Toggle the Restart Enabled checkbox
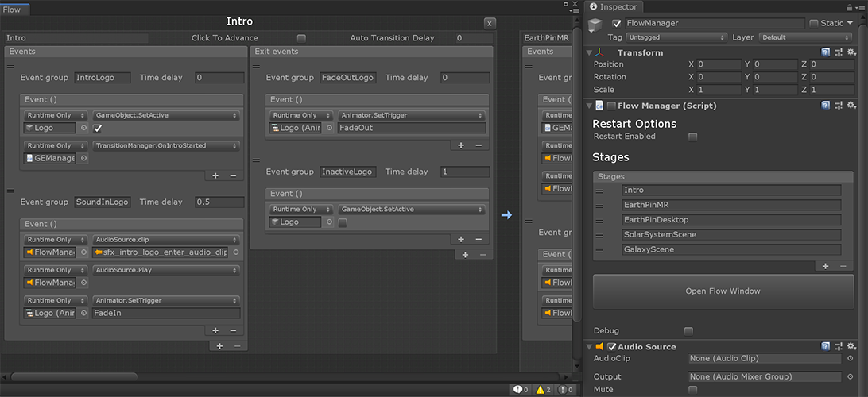 pyautogui.click(x=692, y=137)
